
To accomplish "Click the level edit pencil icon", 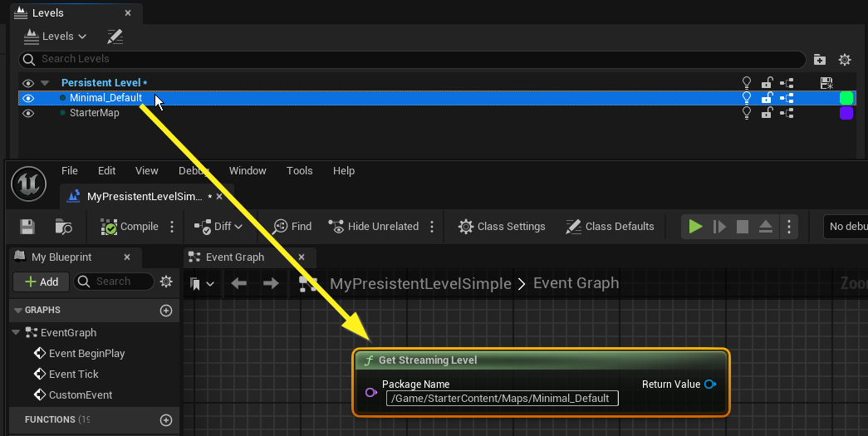I will (115, 37).
